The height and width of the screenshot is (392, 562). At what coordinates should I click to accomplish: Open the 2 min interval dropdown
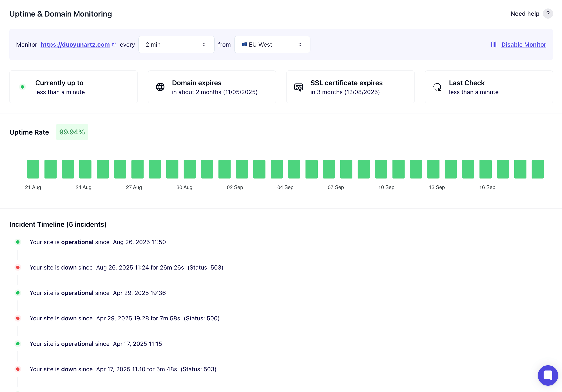(x=176, y=44)
